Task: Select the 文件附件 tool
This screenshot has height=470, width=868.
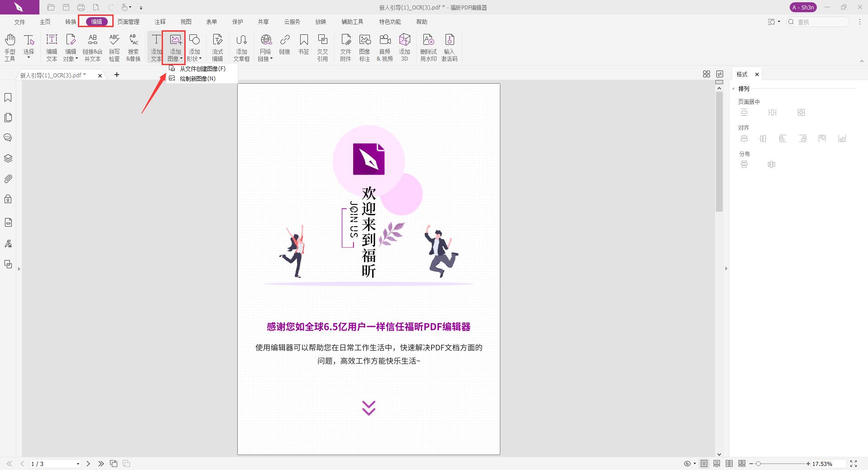Action: pos(345,47)
